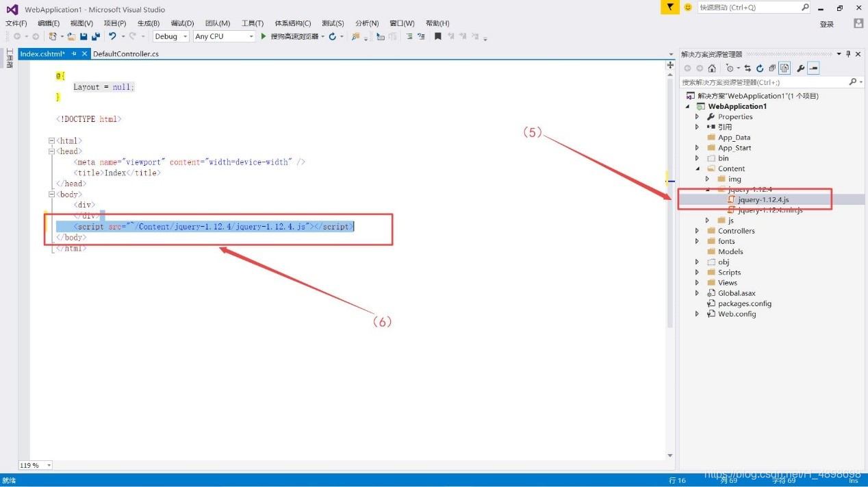This screenshot has width=868, height=487.
Task: Undo the last edit
Action: coord(112,36)
